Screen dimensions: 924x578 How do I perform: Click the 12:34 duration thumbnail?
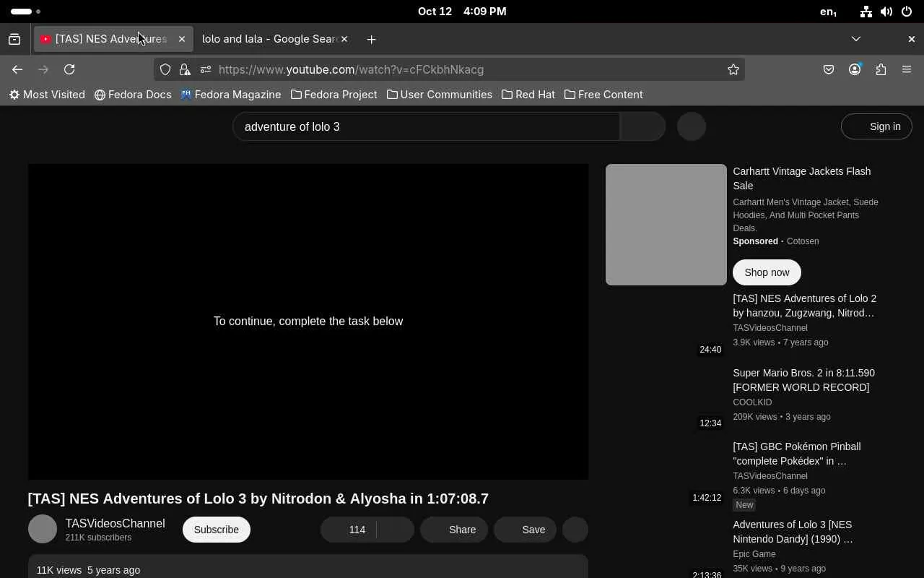click(666, 400)
